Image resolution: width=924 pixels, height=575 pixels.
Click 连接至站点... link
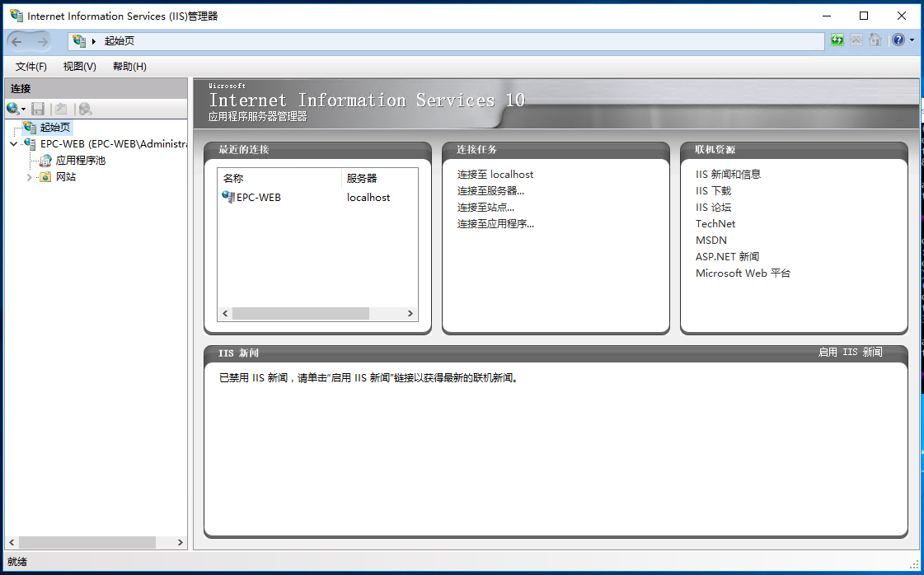click(x=485, y=208)
